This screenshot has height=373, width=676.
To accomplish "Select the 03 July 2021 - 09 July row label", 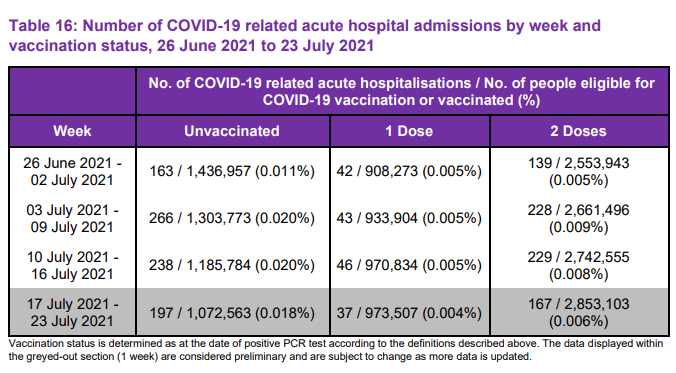I will click(72, 218).
